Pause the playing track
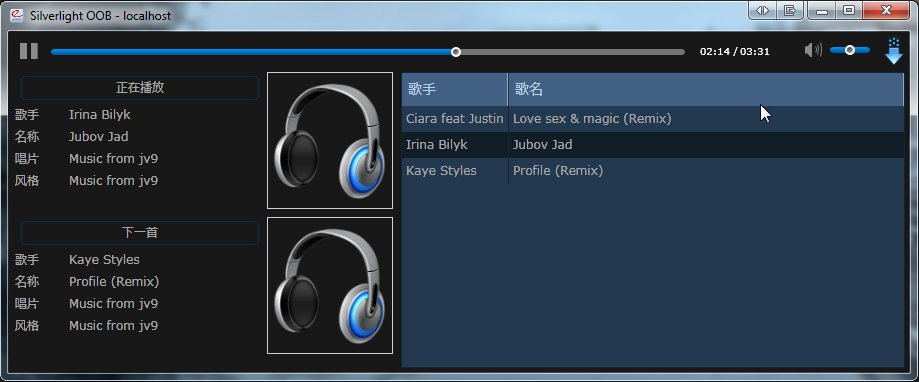The image size is (919, 382). pos(29,51)
